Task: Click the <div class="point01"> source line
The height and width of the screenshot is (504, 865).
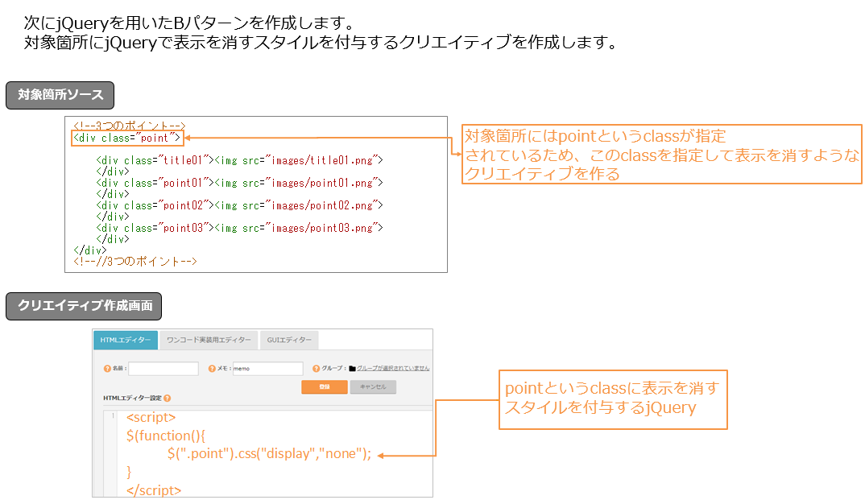Action: (239, 183)
